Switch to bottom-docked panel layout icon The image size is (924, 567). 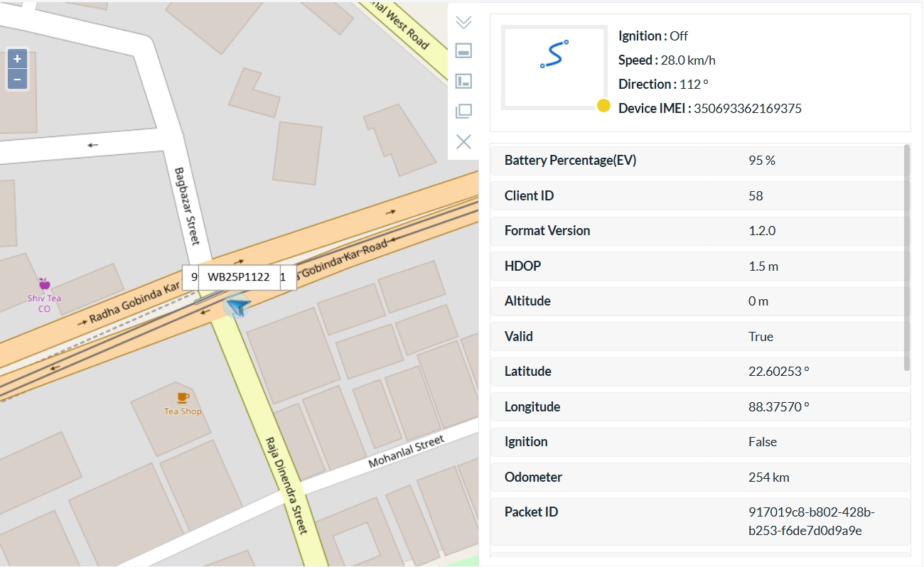[463, 51]
